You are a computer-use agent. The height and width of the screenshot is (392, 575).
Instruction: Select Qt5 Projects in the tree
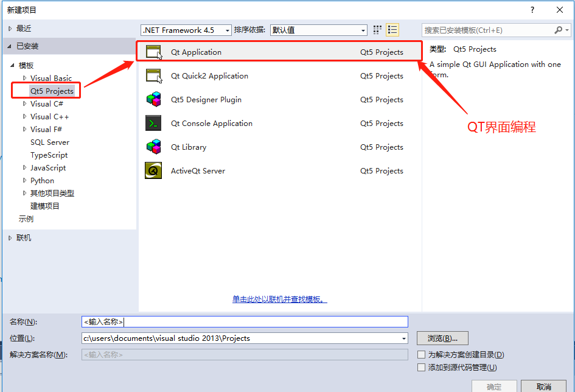coord(52,91)
